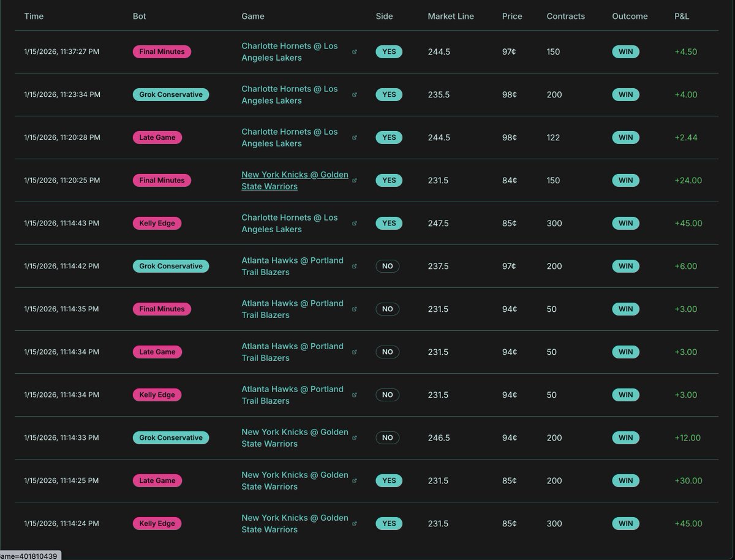
Task: Select the 84¢ price cell
Action: pyautogui.click(x=509, y=181)
